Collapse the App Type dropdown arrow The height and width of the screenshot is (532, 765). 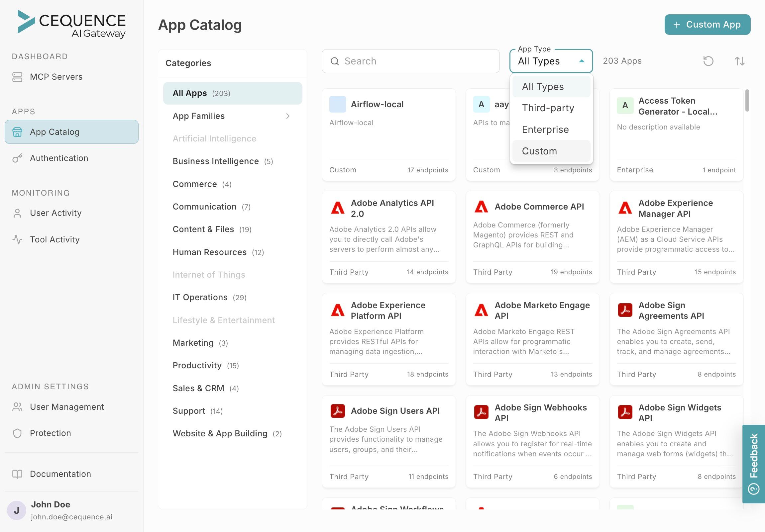tap(582, 61)
